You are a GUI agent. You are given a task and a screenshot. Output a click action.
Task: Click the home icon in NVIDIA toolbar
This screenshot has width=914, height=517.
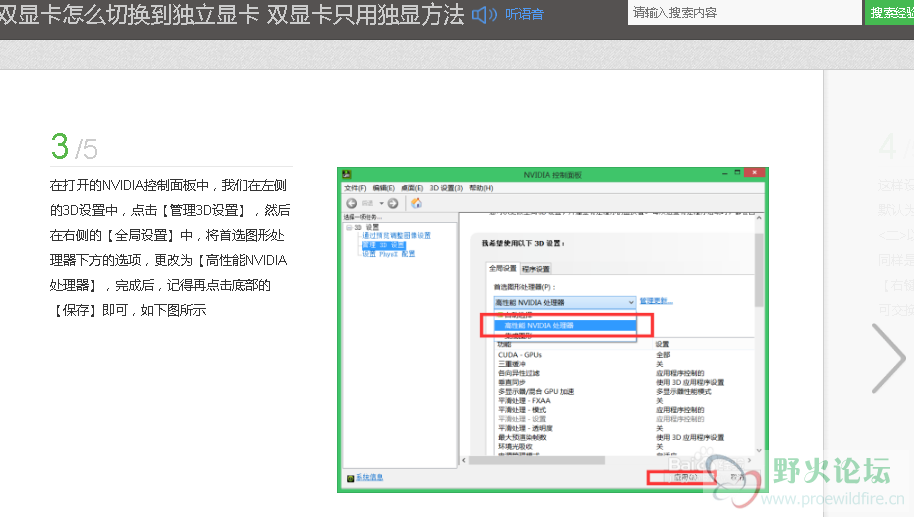click(416, 203)
